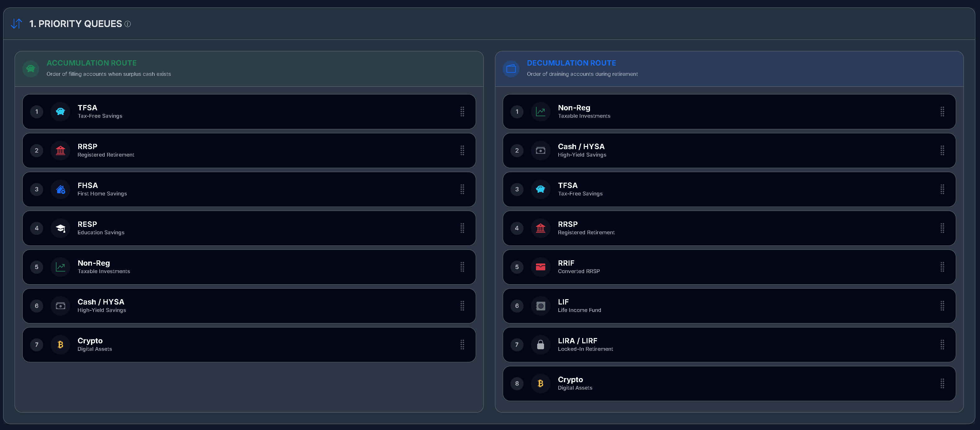Click 'Registered Retirement' subtitle in Decumulation route
Image resolution: width=980 pixels, height=430 pixels.
point(586,232)
